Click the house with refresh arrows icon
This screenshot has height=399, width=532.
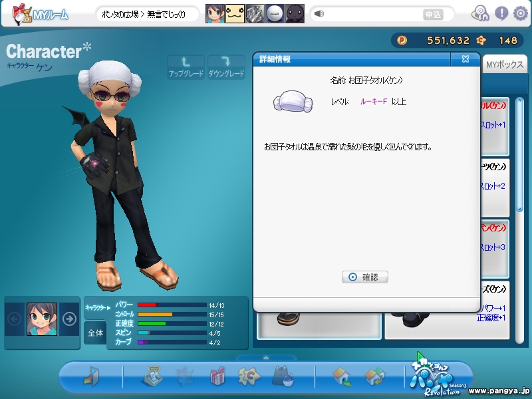[374, 376]
